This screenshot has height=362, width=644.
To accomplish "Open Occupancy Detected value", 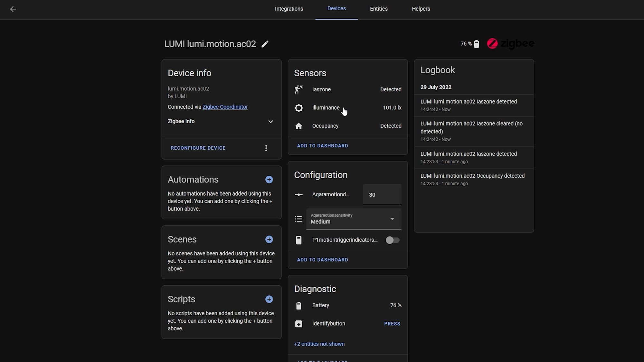I will (x=391, y=126).
